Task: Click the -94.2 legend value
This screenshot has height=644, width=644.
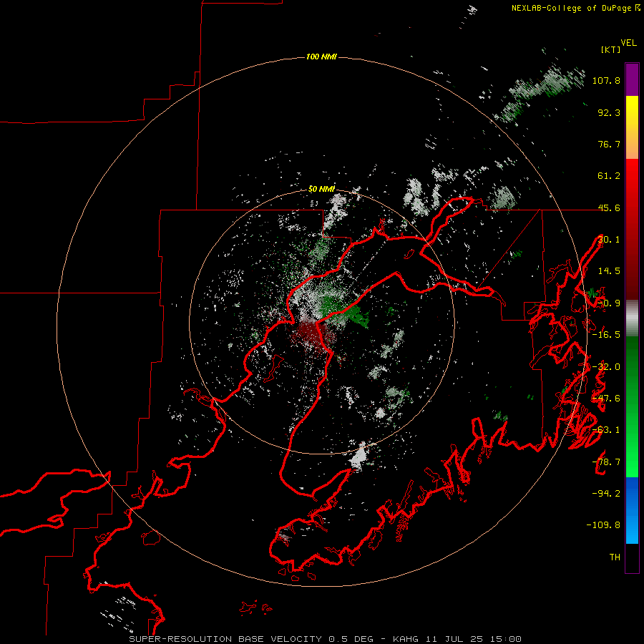Action: [606, 493]
